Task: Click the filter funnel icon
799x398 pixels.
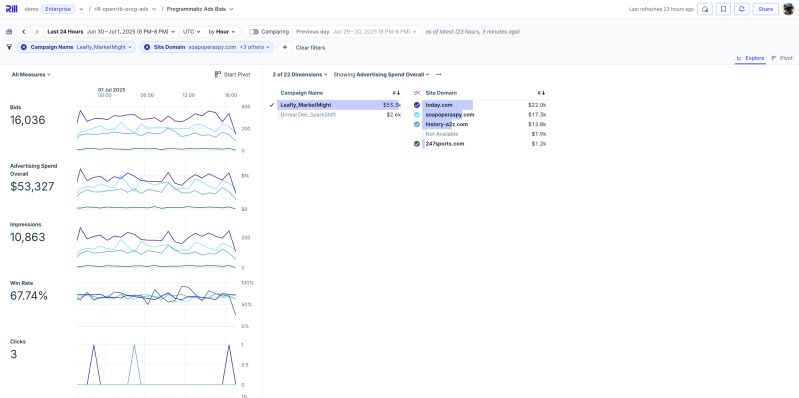Action: pos(9,47)
